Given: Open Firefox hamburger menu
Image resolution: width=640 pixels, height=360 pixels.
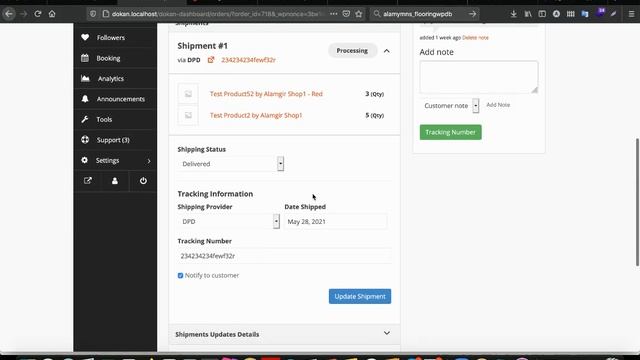Looking at the screenshot, I should (x=631, y=14).
